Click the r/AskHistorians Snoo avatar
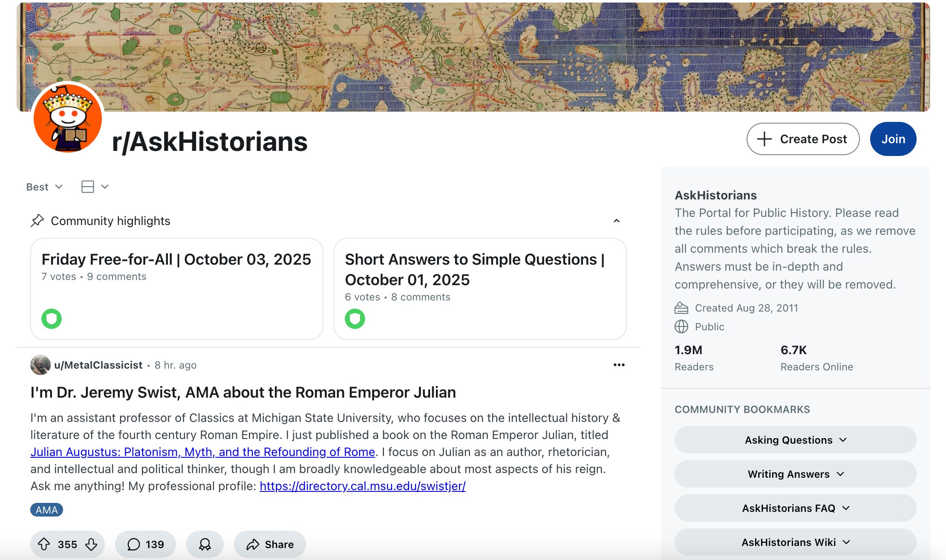Viewport: 946px width, 560px height. 68,118
